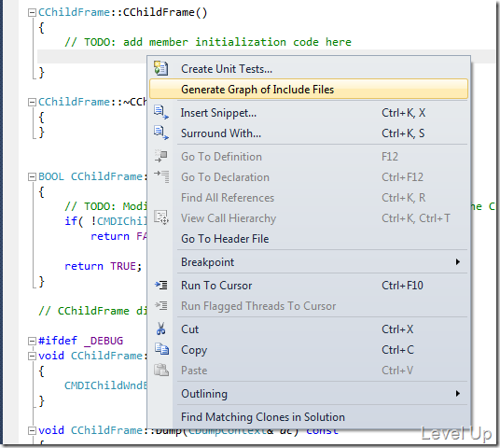Click the '// CChildFrame di' comment line

[92, 311]
